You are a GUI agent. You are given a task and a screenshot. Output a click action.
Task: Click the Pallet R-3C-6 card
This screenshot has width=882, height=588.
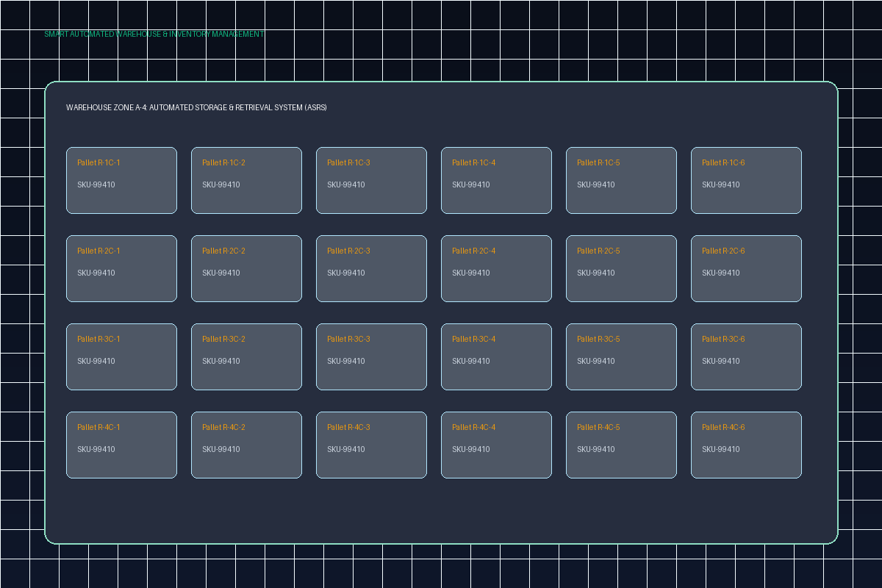pos(746,356)
